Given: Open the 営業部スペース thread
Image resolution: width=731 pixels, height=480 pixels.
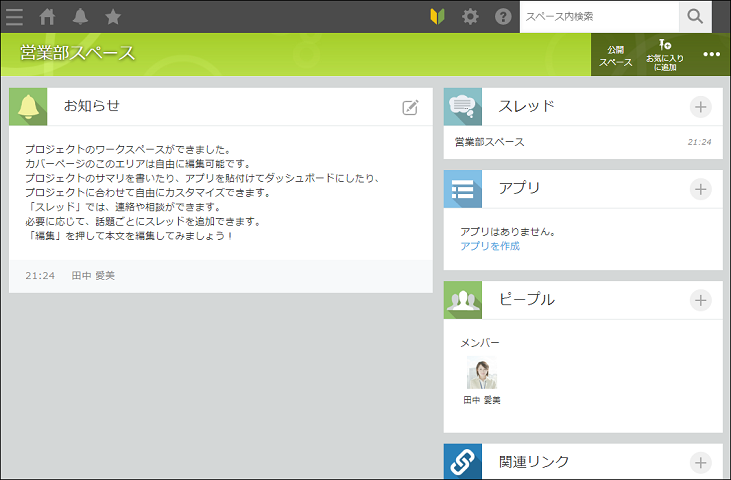Looking at the screenshot, I should [x=489, y=142].
